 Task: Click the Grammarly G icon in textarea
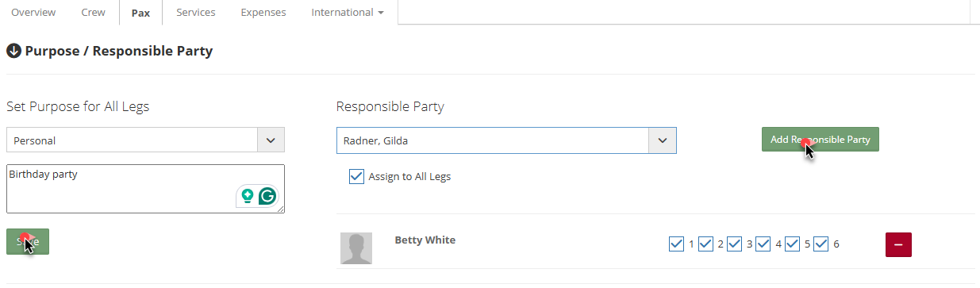(x=267, y=196)
